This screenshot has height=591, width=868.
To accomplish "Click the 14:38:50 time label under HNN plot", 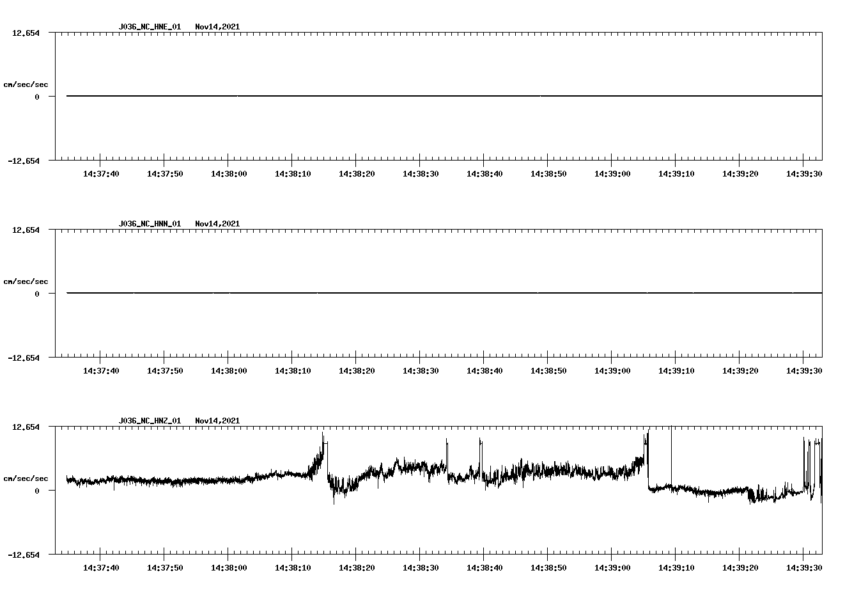I will [x=548, y=371].
